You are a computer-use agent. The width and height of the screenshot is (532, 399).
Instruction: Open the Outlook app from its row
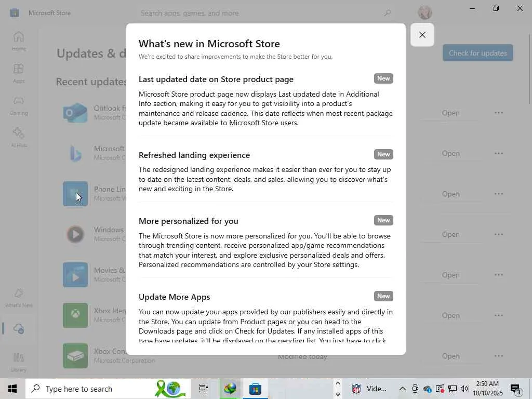click(x=450, y=113)
